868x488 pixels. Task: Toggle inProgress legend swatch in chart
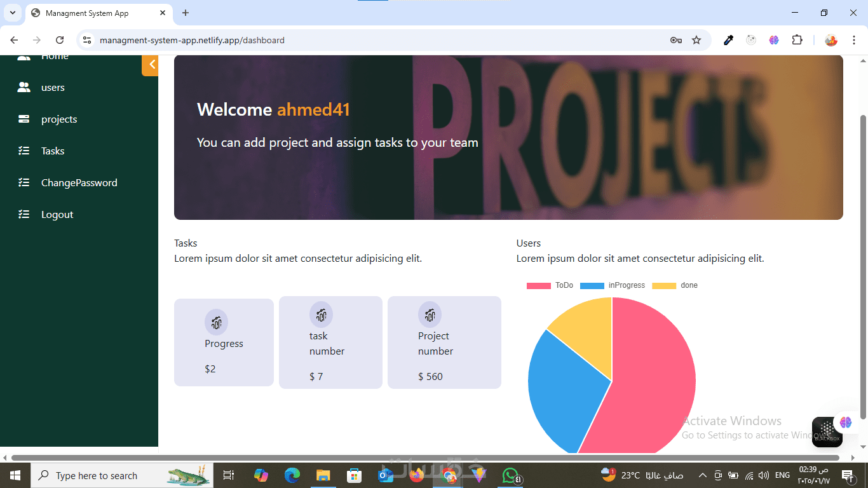pyautogui.click(x=592, y=286)
